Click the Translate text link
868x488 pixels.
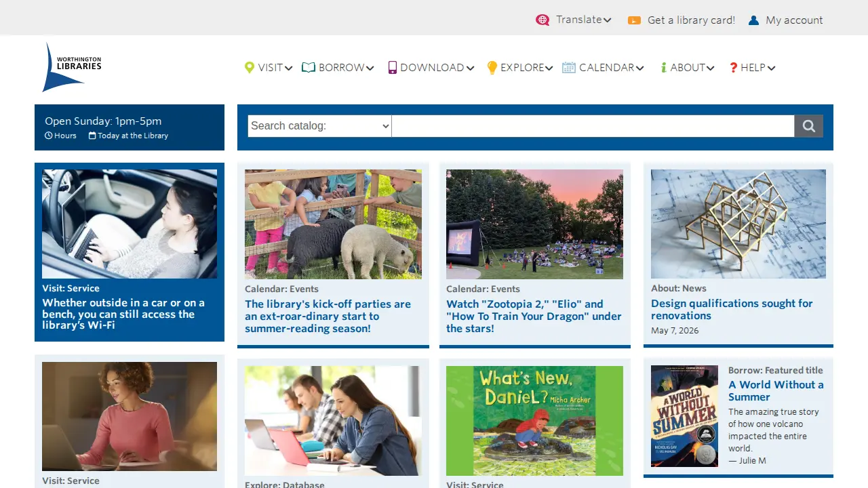coord(579,20)
